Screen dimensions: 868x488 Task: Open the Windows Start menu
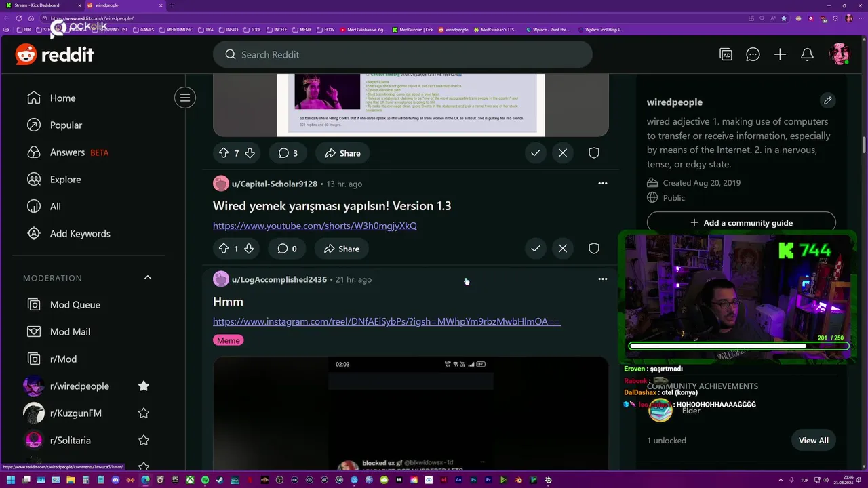[10, 480]
